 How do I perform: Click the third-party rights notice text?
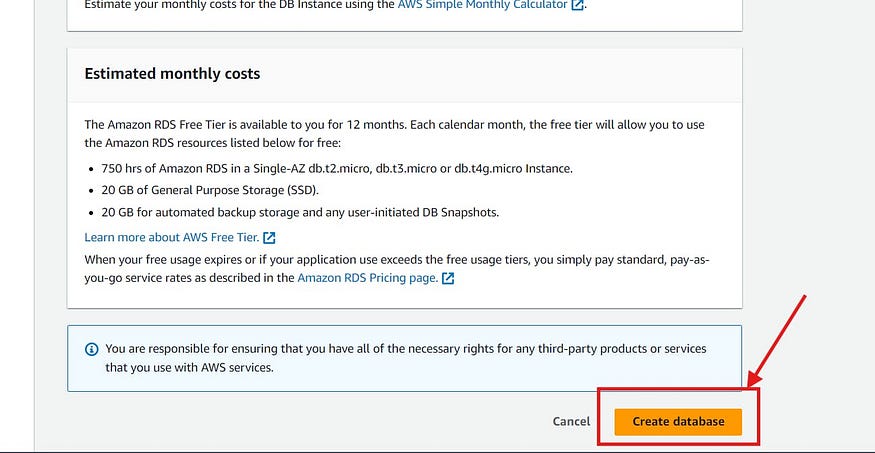406,358
